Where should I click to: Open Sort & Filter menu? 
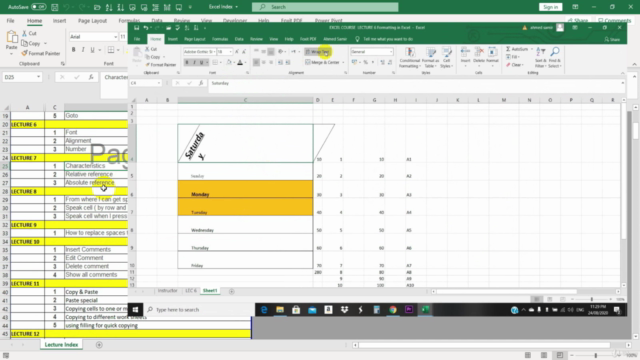tap(540, 58)
